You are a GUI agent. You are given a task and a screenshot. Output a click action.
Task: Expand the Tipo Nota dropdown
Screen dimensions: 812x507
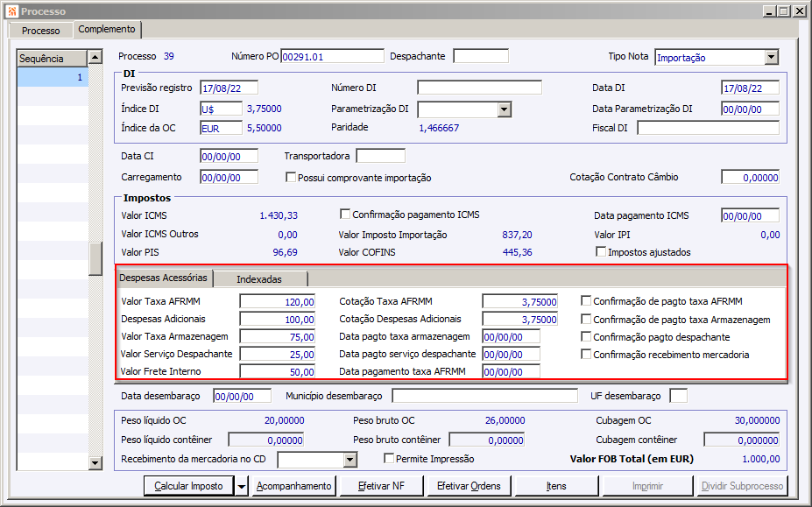click(x=771, y=57)
